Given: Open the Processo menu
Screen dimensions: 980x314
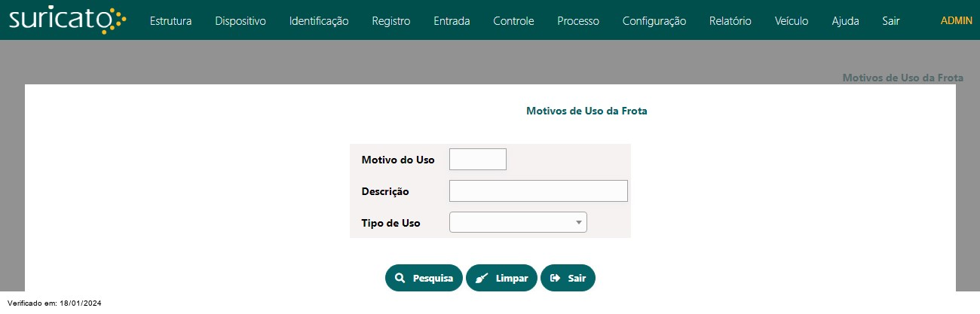Looking at the screenshot, I should coord(578,21).
